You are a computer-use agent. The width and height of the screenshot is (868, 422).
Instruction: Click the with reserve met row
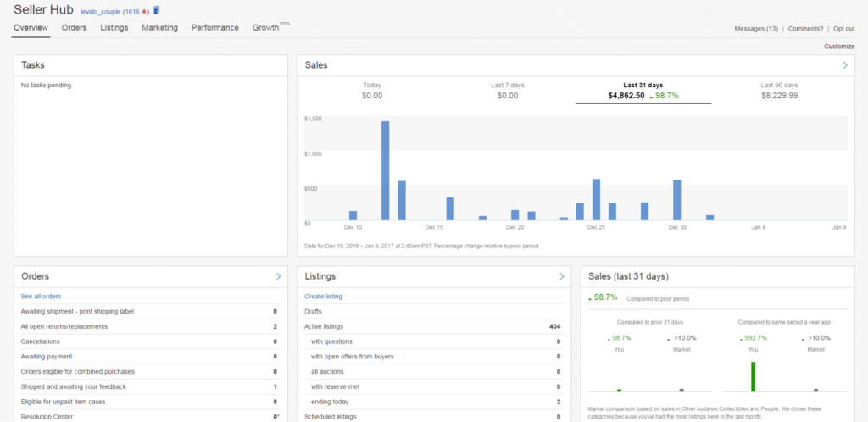pos(434,386)
